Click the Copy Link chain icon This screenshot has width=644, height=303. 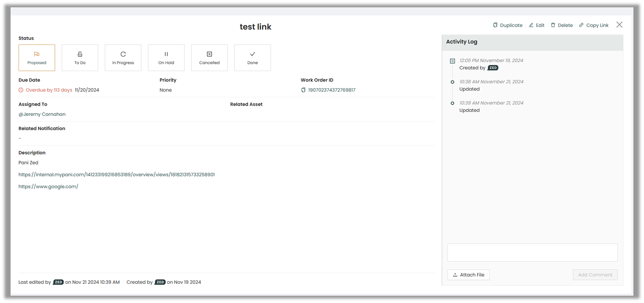(581, 25)
